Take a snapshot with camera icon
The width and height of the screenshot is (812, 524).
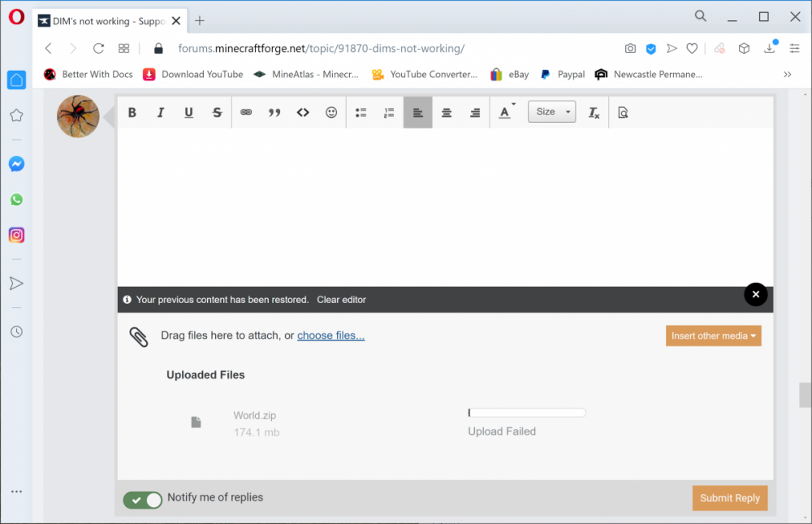point(630,48)
